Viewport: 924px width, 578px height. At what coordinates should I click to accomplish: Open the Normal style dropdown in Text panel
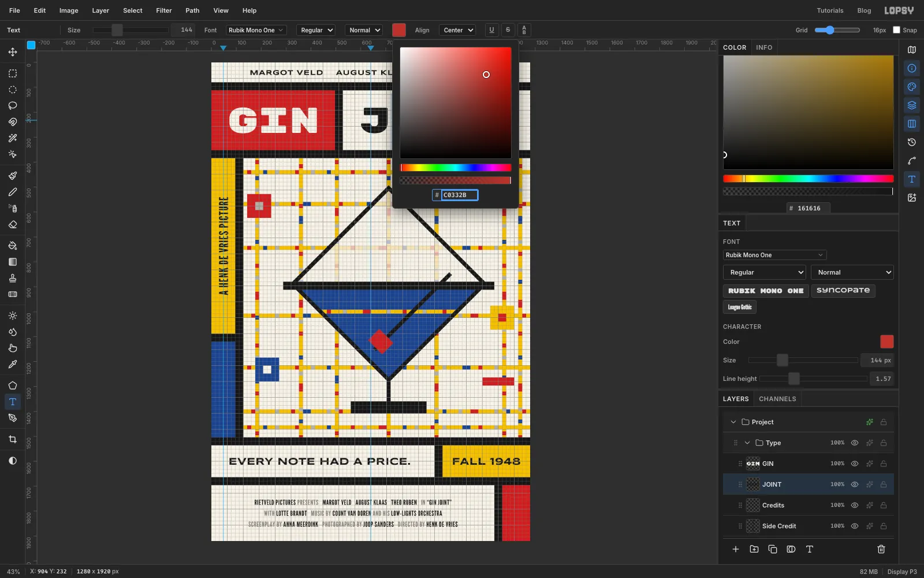click(852, 272)
